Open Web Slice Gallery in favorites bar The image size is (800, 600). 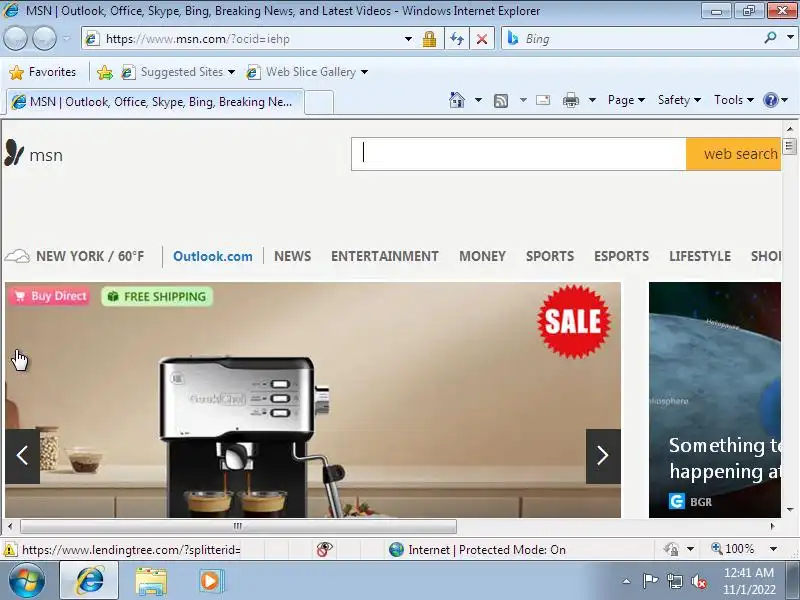307,72
